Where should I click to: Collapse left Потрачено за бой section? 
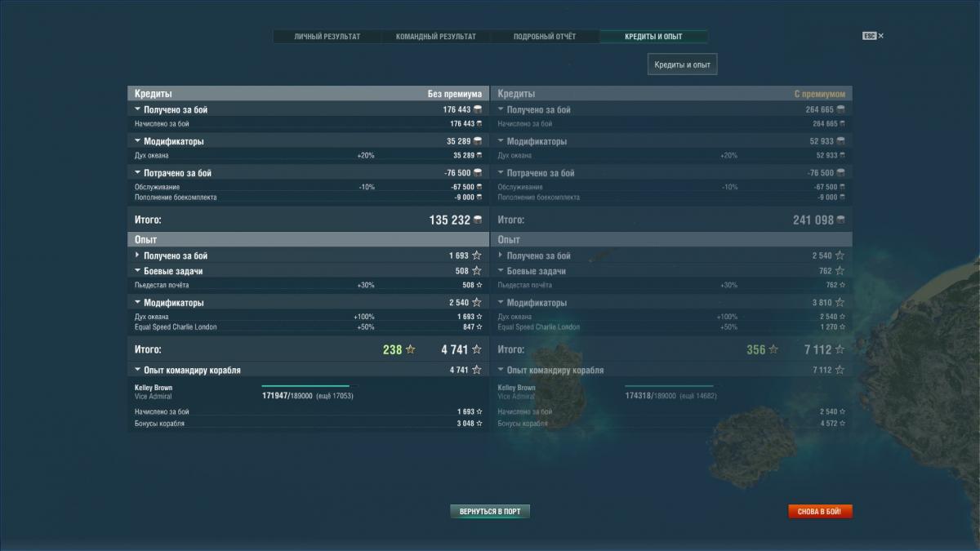138,173
